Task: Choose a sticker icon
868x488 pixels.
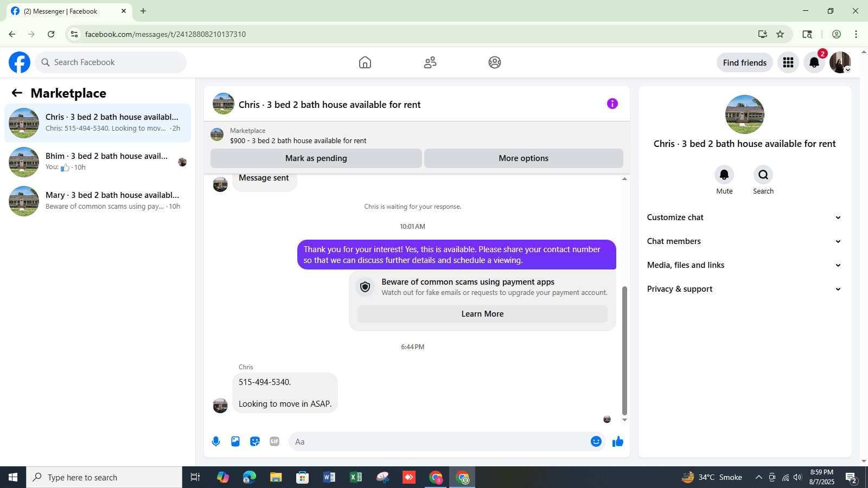Action: pyautogui.click(x=255, y=441)
